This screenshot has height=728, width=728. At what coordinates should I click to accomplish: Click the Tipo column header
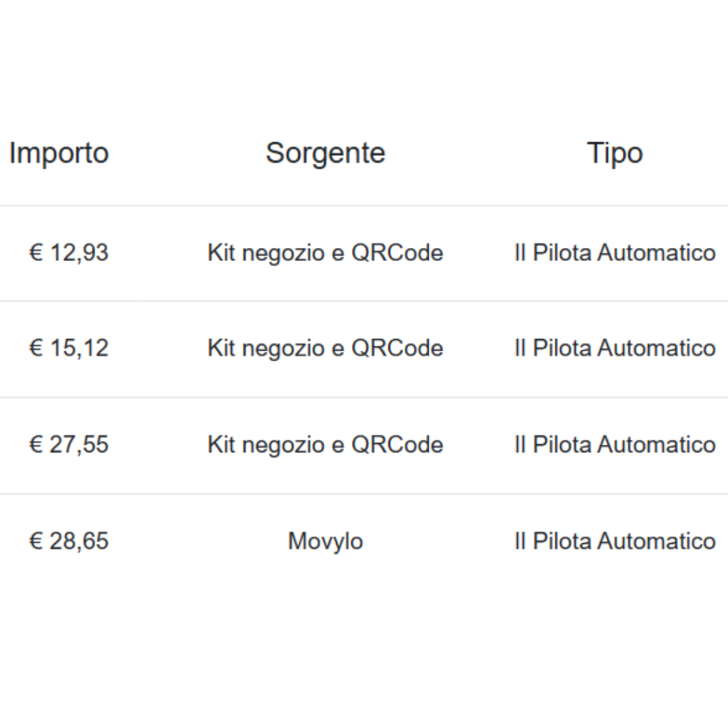click(x=615, y=154)
